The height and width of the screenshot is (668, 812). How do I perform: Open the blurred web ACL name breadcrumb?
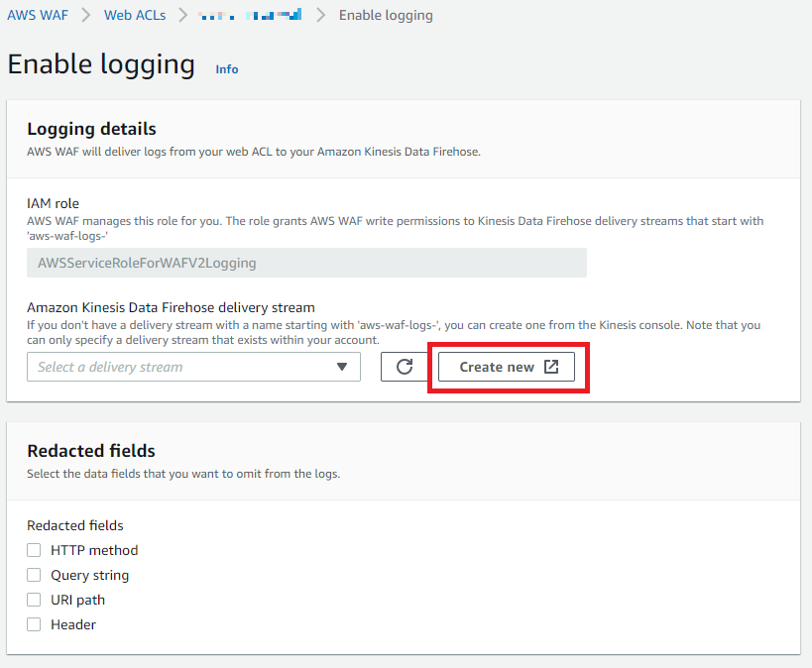tap(250, 15)
